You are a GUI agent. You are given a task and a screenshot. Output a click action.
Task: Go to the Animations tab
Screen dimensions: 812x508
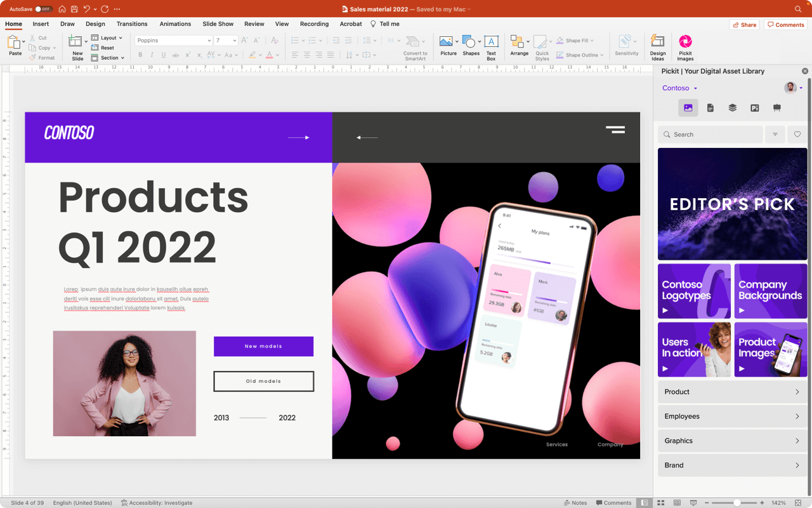tap(175, 23)
